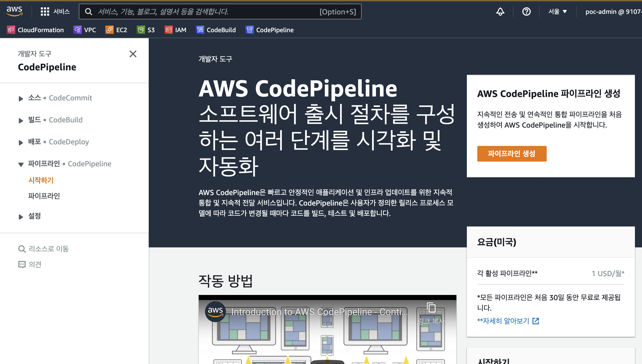Click the feedback speech bubble icon
This screenshot has height=364, width=642.
tap(22, 265)
